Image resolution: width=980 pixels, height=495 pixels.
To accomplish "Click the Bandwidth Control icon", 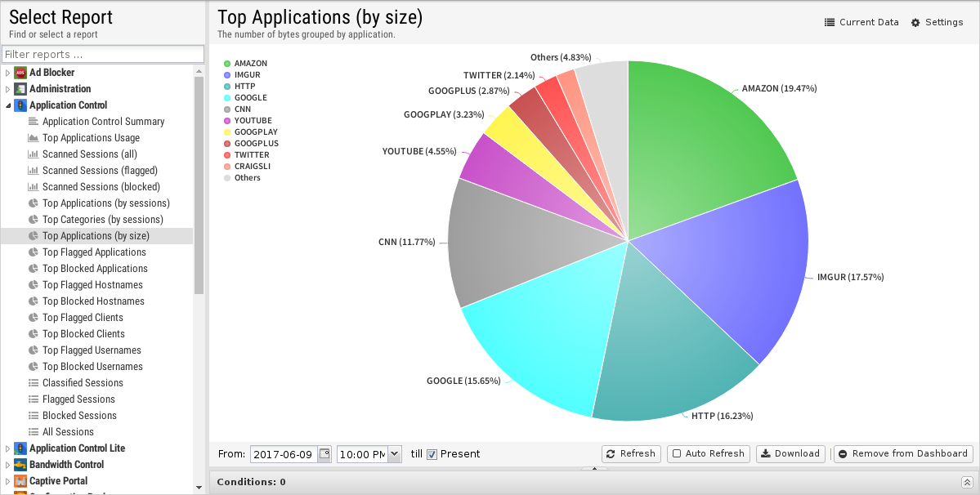I will tap(20, 465).
